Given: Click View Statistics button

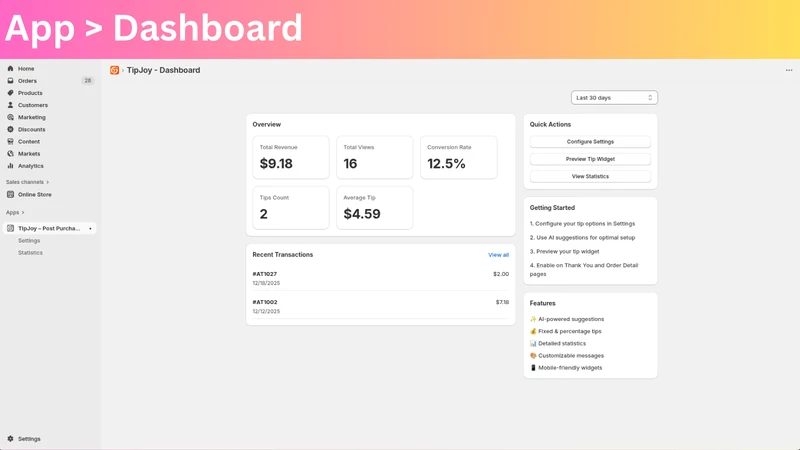Looking at the screenshot, I should (590, 177).
